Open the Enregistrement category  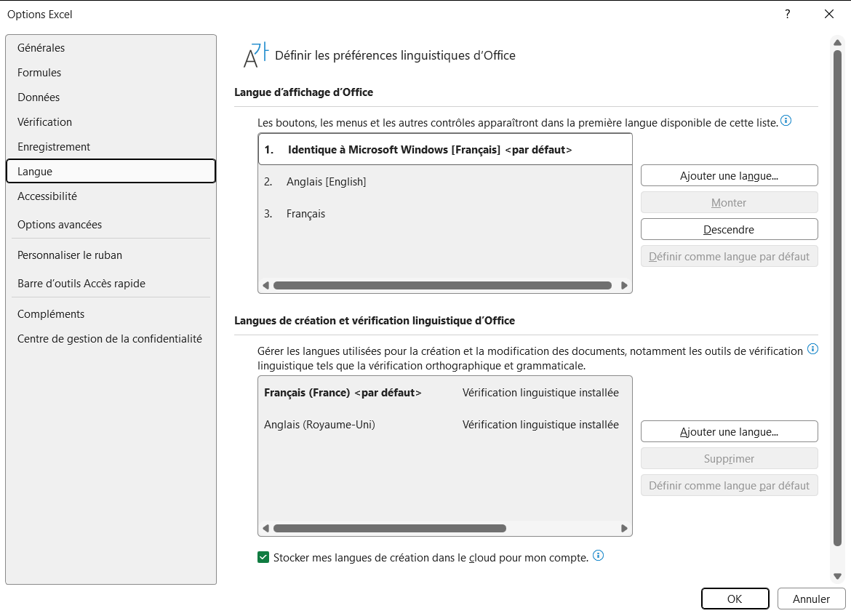[111, 146]
